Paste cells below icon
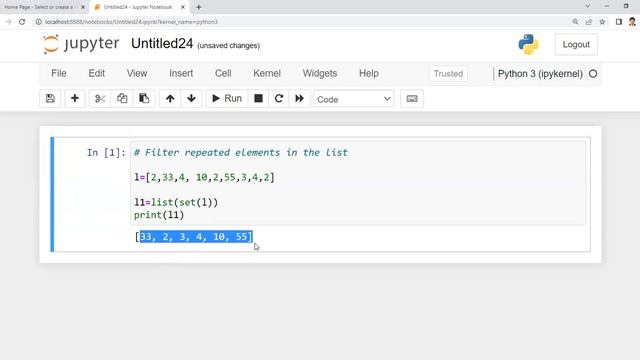This screenshot has width=640, height=360. [x=144, y=98]
